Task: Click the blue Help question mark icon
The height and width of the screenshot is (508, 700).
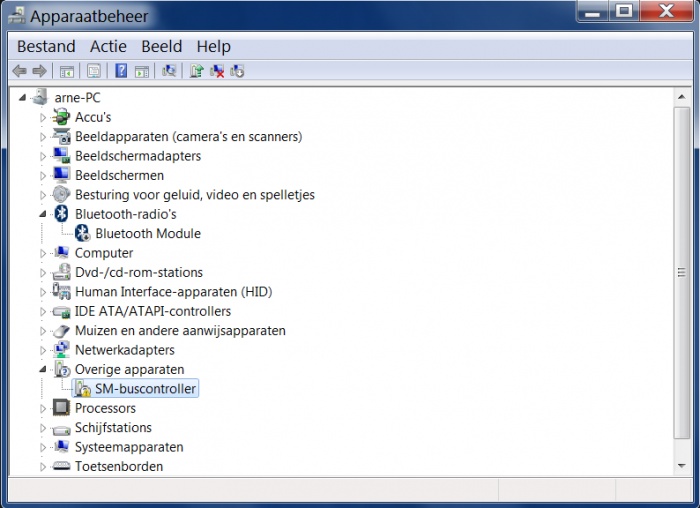Action: tap(121, 71)
